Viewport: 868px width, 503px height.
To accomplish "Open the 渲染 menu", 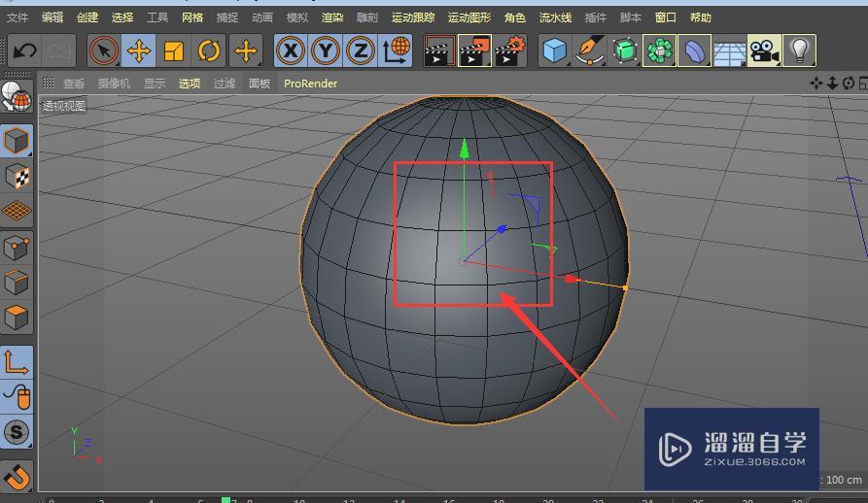I will 332,17.
